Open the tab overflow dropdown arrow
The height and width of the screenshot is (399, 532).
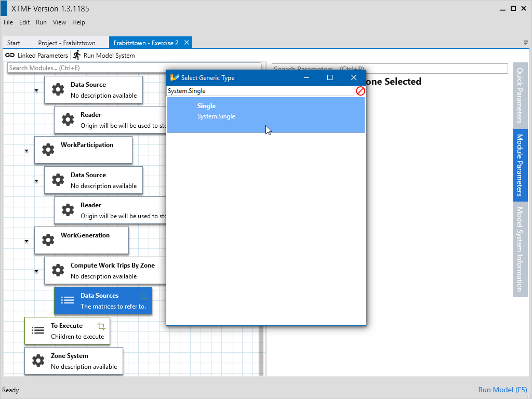[x=525, y=43]
